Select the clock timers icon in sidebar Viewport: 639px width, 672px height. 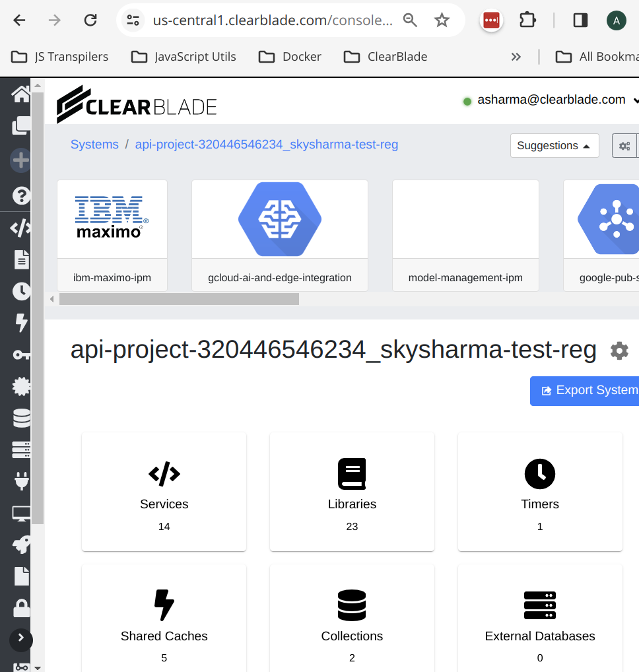20,291
